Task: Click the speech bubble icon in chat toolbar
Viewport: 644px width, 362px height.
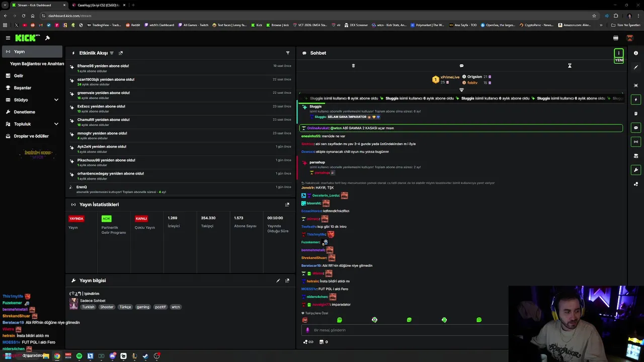Action: 461,65
